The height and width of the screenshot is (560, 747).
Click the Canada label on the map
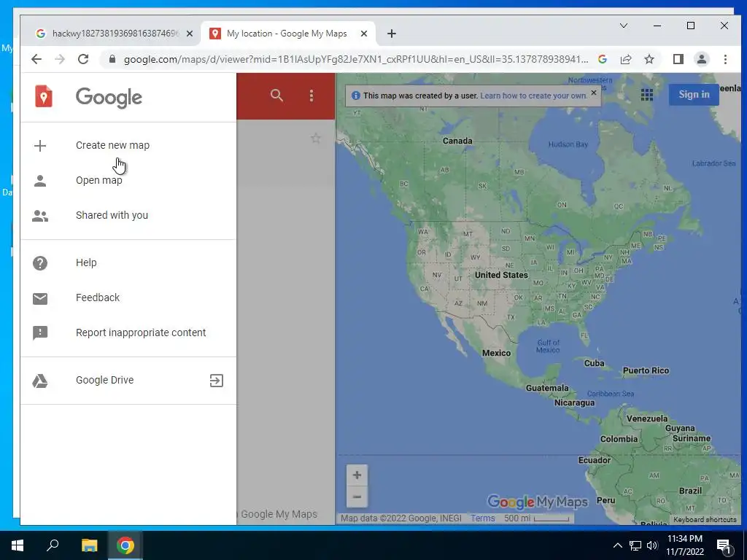tap(457, 141)
